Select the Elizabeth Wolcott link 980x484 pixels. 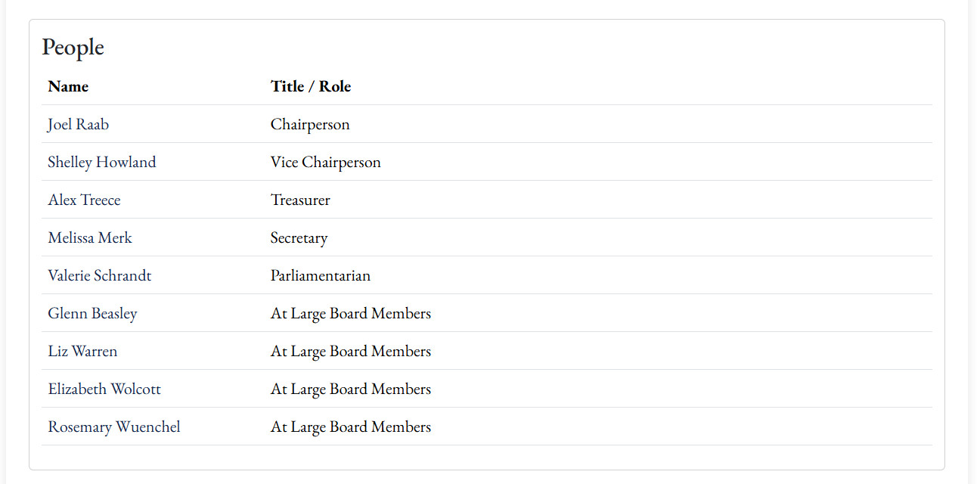point(104,389)
